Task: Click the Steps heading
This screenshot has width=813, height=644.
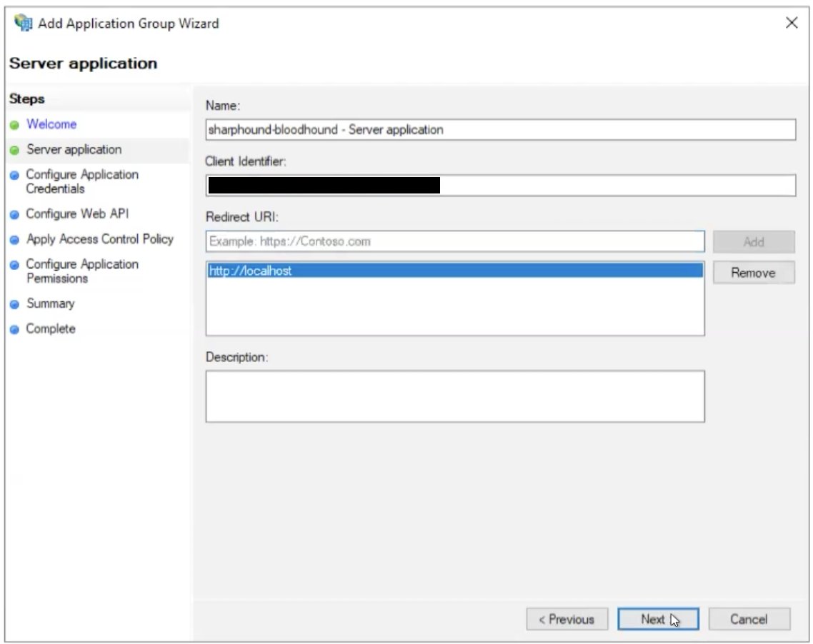Action: pyautogui.click(x=27, y=99)
